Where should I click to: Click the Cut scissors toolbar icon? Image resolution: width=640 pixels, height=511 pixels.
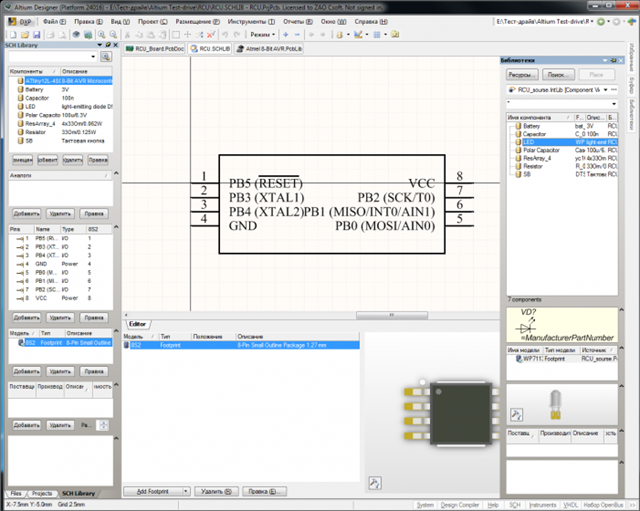(x=127, y=35)
